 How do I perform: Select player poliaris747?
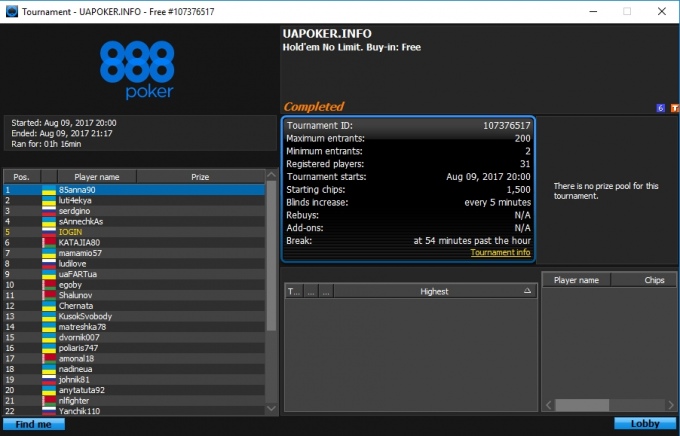pos(134,348)
